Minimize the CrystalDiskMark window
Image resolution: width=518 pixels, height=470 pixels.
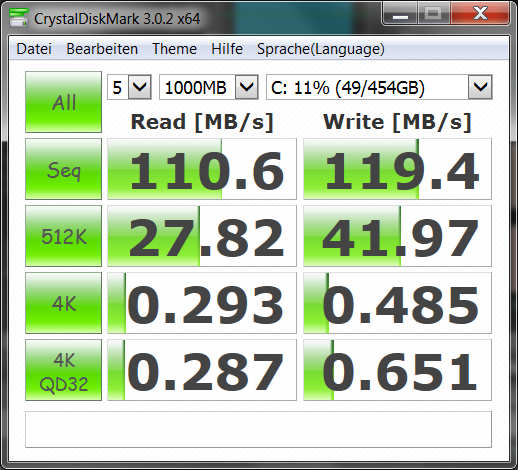tap(400, 14)
